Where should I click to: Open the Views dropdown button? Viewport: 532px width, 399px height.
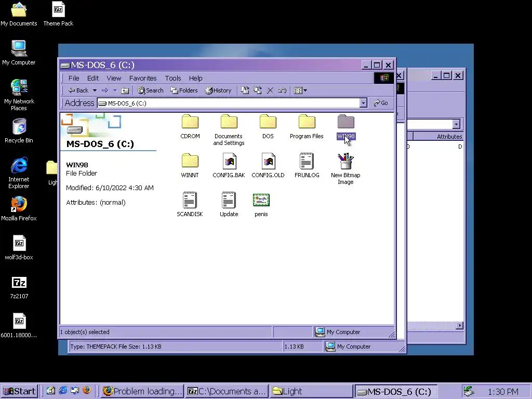tap(301, 90)
